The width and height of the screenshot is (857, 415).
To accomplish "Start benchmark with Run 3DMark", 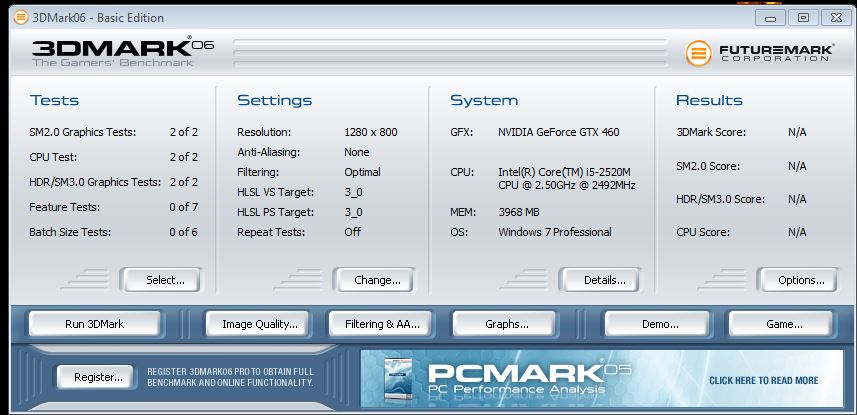I will coord(95,324).
